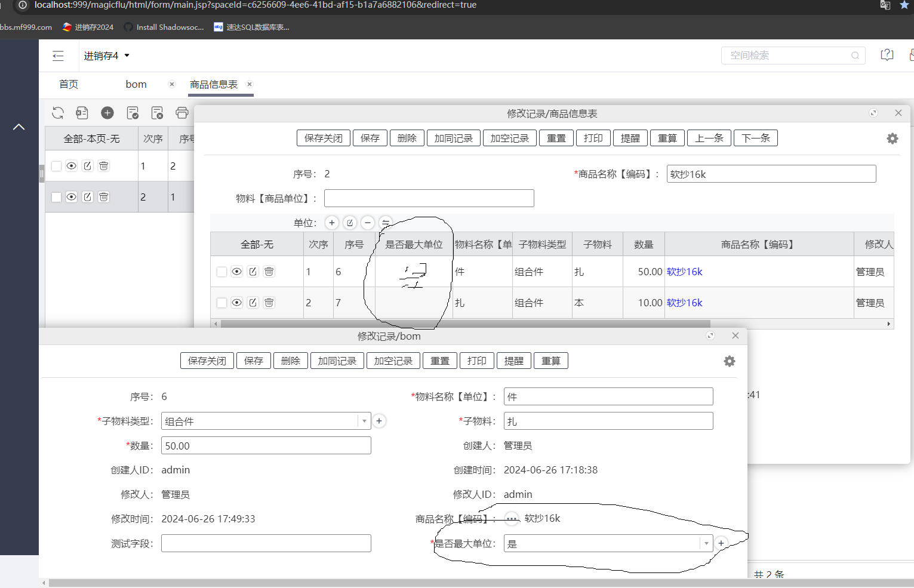Click the document with cross icon

pyautogui.click(x=158, y=113)
